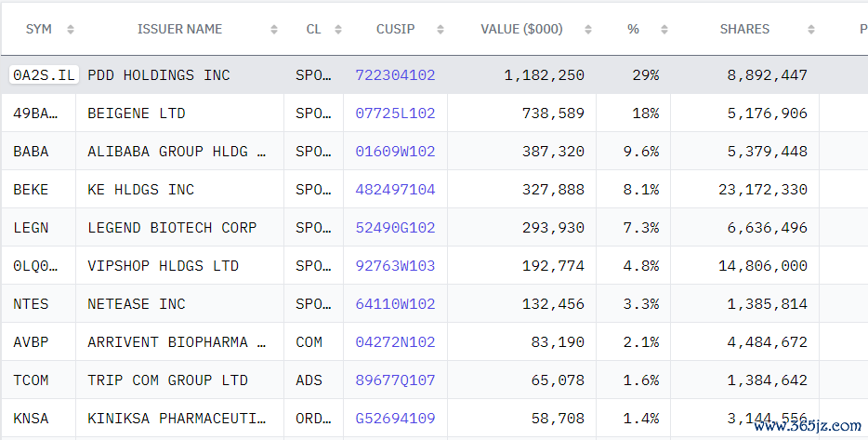868x440 pixels.
Task: Open CUSIP link 52490G102
Action: coord(395,228)
